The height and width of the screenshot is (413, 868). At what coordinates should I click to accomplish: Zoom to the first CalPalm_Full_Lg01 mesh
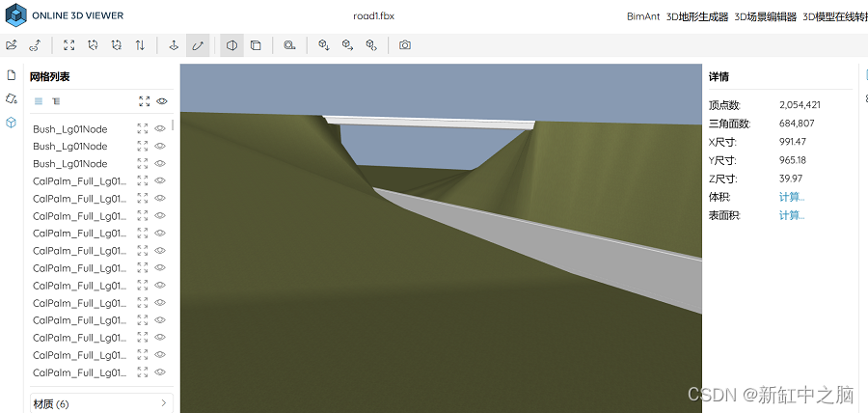pyautogui.click(x=143, y=180)
